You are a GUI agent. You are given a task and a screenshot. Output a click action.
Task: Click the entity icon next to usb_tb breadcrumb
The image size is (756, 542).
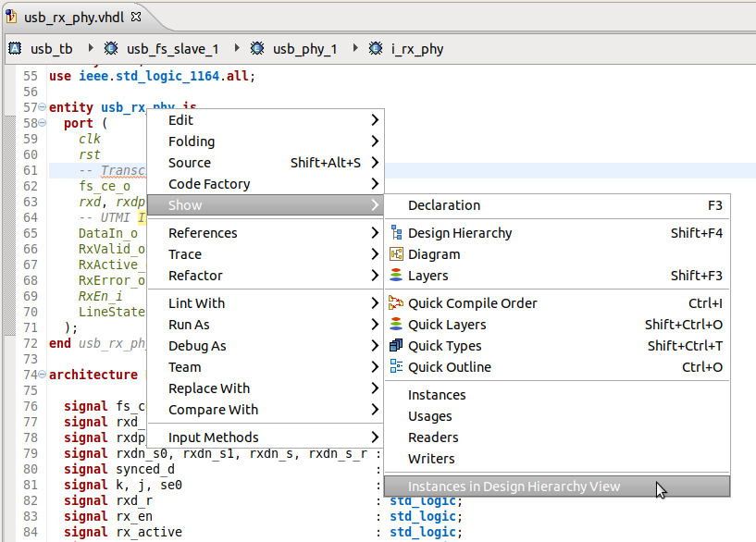click(x=15, y=47)
